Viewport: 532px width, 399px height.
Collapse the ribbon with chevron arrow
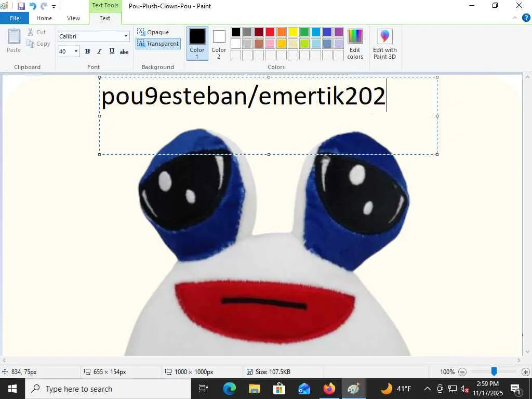coord(515,18)
